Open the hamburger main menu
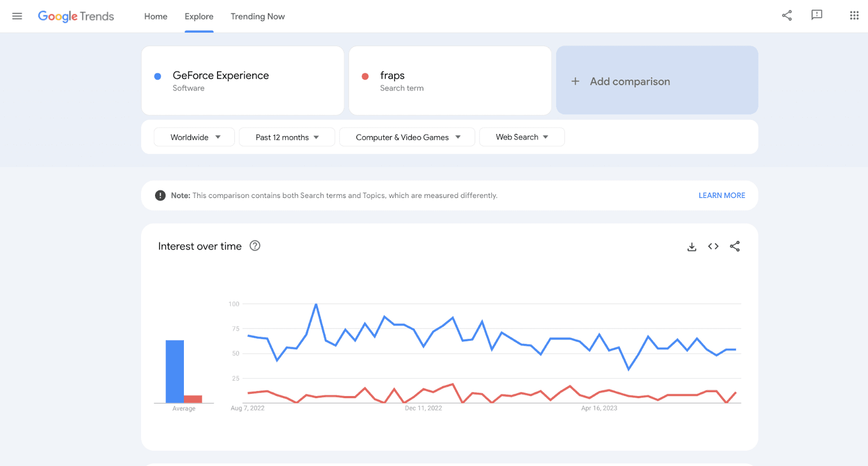 17,16
